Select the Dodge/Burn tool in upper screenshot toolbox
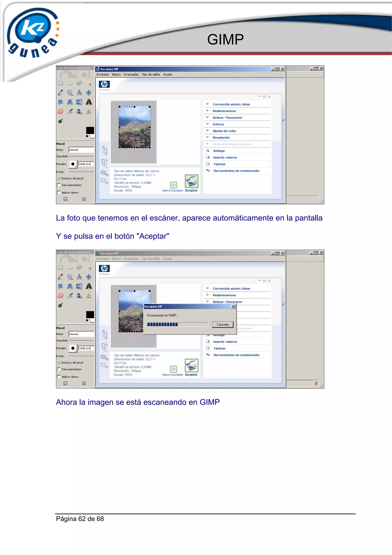Viewport: 392px width, 555px height. click(x=61, y=121)
